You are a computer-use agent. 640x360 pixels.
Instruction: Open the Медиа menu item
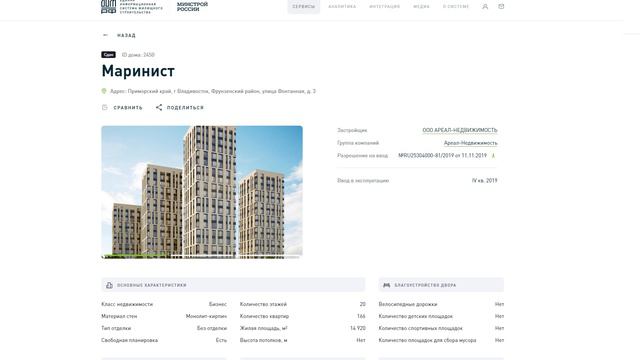[421, 7]
